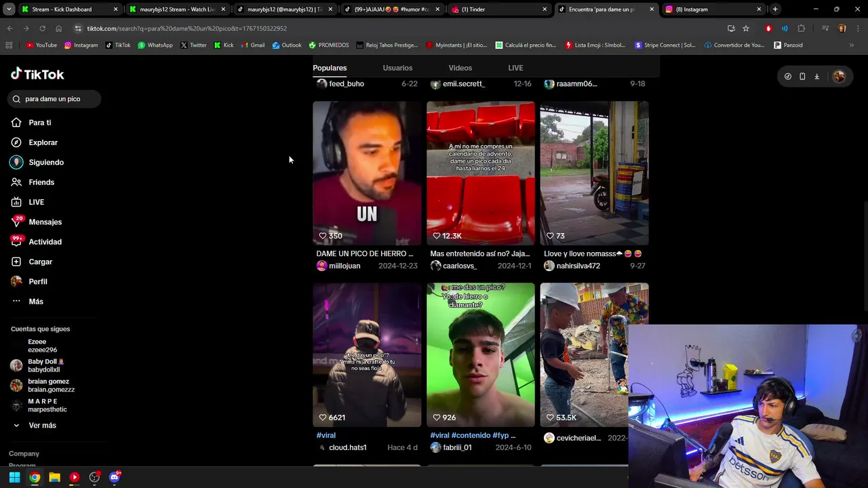Switch to the LIVE results tab
The image size is (868, 488).
(515, 68)
